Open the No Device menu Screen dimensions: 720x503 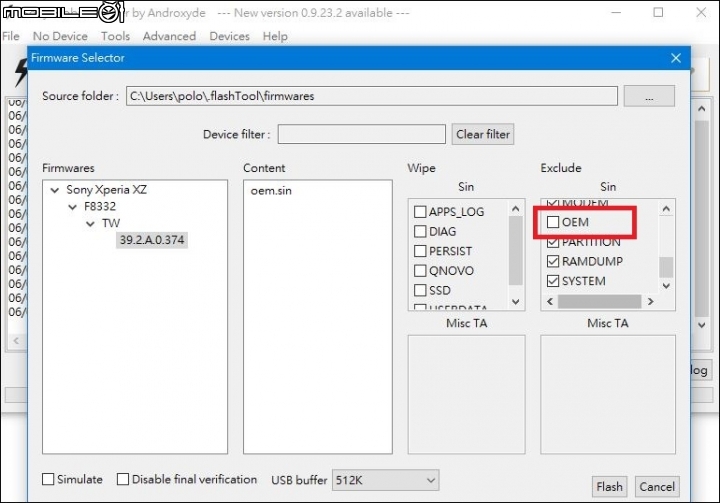tap(60, 36)
